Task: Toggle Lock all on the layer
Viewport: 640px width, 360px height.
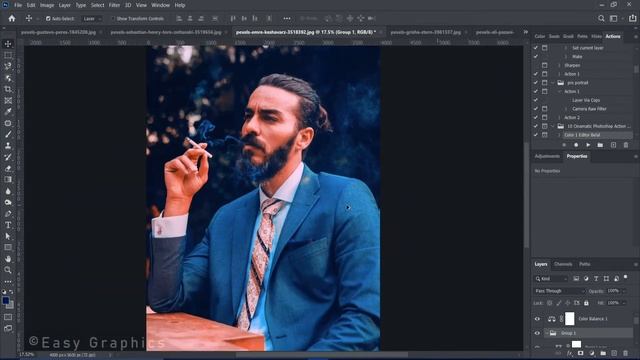Action: [x=586, y=303]
